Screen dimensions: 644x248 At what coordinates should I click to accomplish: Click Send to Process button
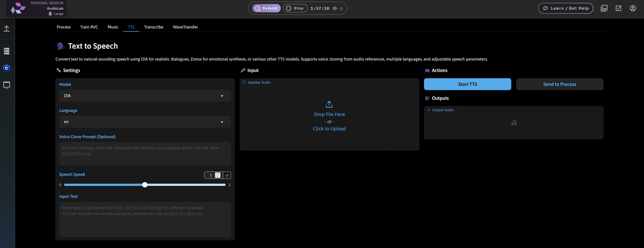(560, 84)
